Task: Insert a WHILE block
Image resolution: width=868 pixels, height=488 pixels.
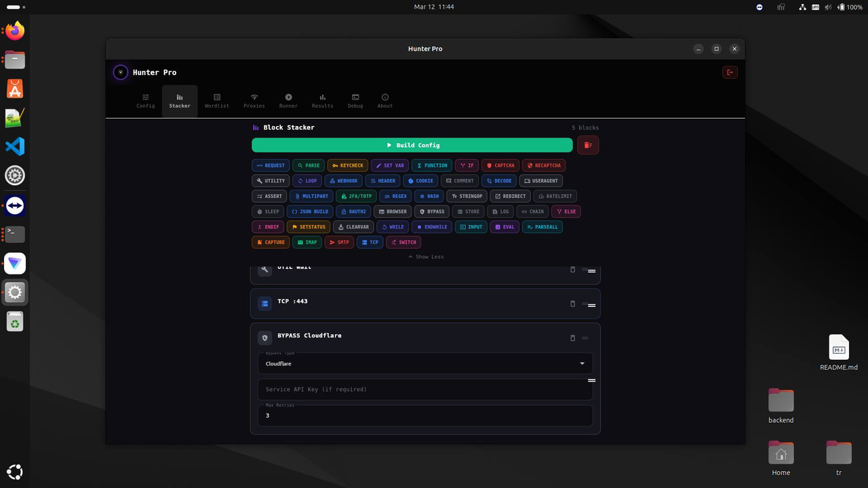Action: point(392,227)
